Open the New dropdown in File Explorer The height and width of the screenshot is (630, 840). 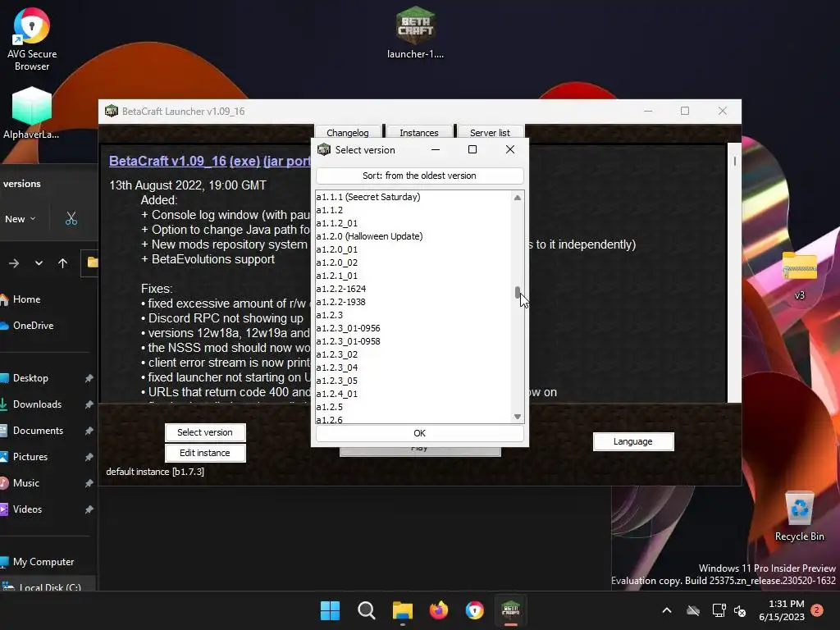tap(21, 218)
